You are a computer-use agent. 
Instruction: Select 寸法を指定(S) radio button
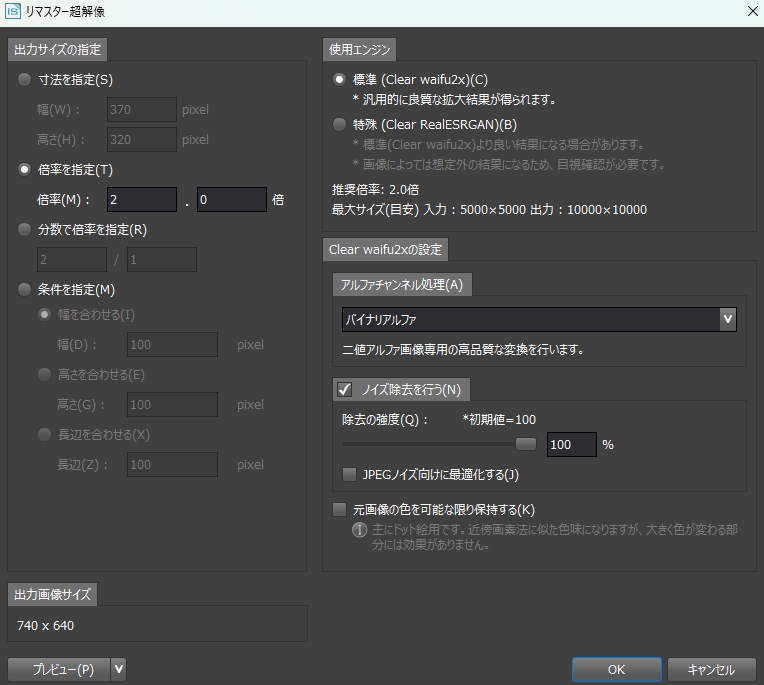(24, 79)
